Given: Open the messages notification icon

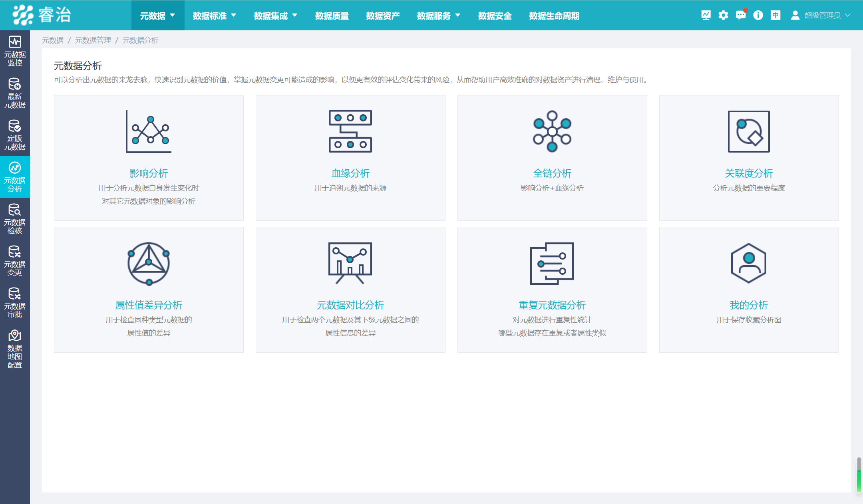Looking at the screenshot, I should coord(741,15).
